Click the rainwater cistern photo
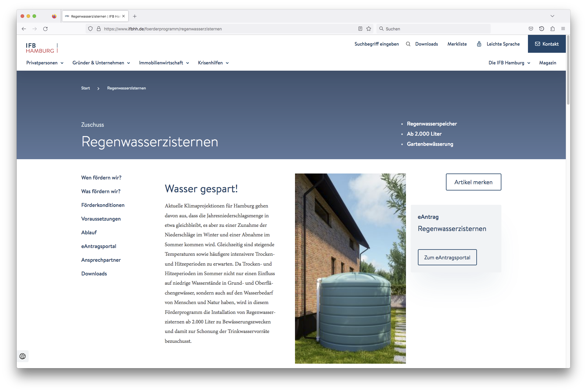Viewport: 587px width, 392px height. coord(350,268)
